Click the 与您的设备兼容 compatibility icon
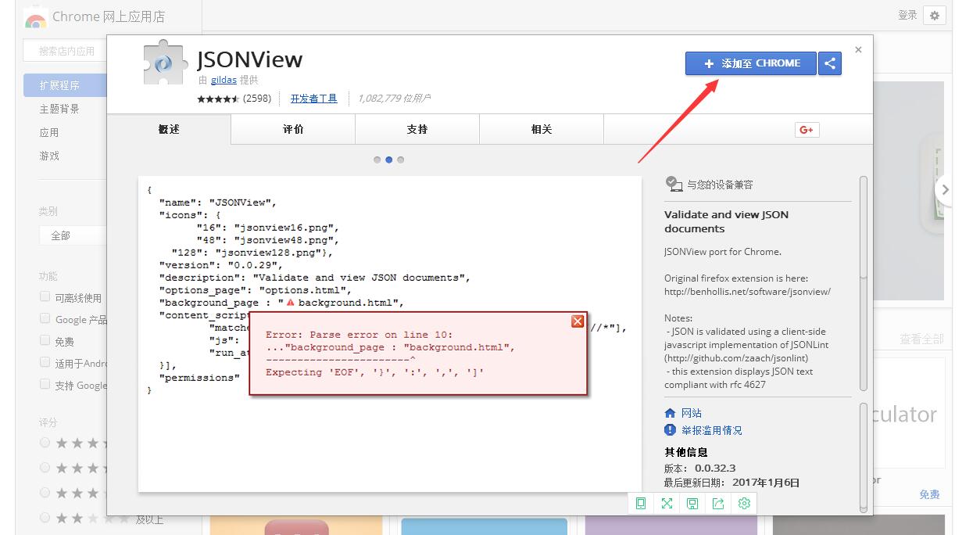Image resolution: width=980 pixels, height=535 pixels. (x=674, y=184)
